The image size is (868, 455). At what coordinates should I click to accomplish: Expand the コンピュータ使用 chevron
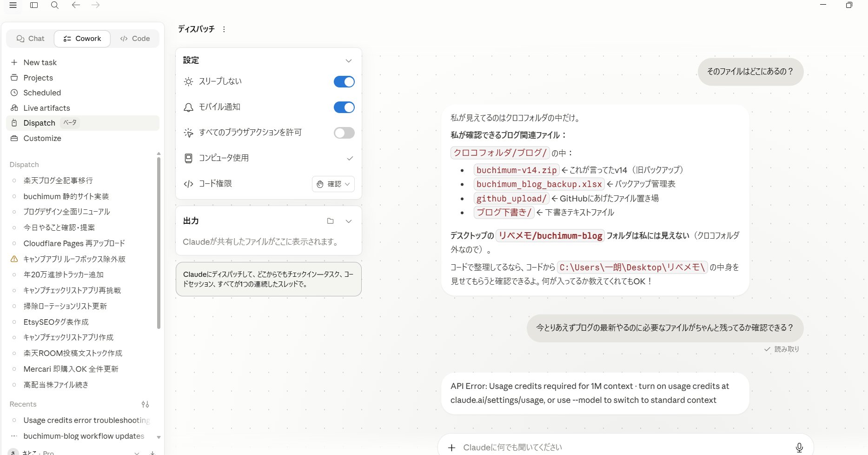[350, 158]
